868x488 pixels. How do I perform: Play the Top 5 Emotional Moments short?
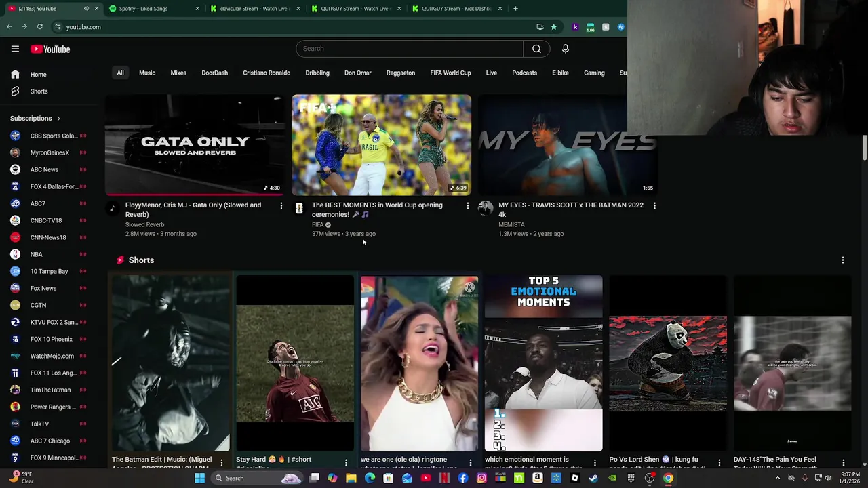[x=543, y=363]
